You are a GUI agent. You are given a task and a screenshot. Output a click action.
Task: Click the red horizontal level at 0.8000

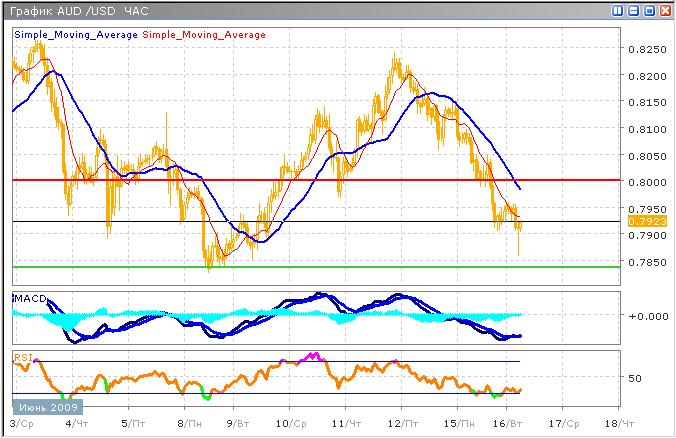[300, 180]
